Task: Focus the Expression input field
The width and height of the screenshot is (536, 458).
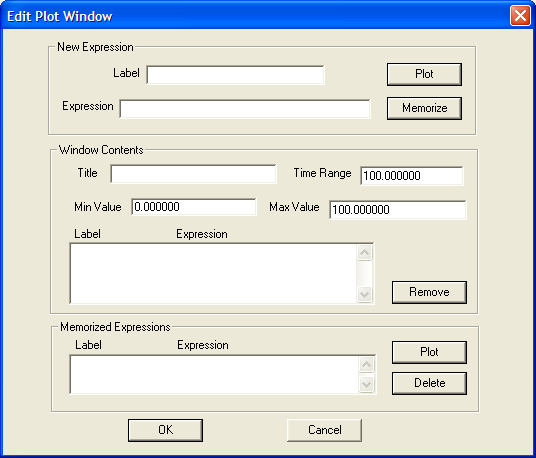Action: tap(245, 109)
